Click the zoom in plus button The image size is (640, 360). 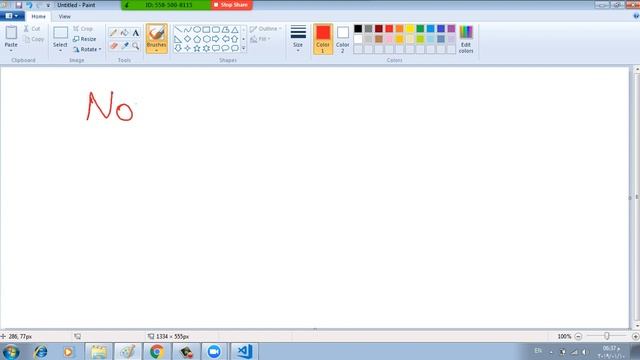click(636, 336)
